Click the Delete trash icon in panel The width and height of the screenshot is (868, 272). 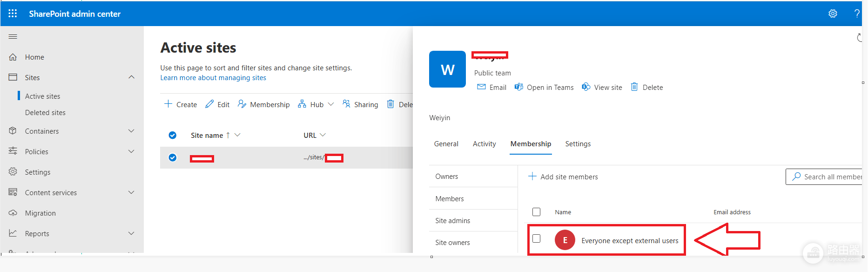click(634, 87)
